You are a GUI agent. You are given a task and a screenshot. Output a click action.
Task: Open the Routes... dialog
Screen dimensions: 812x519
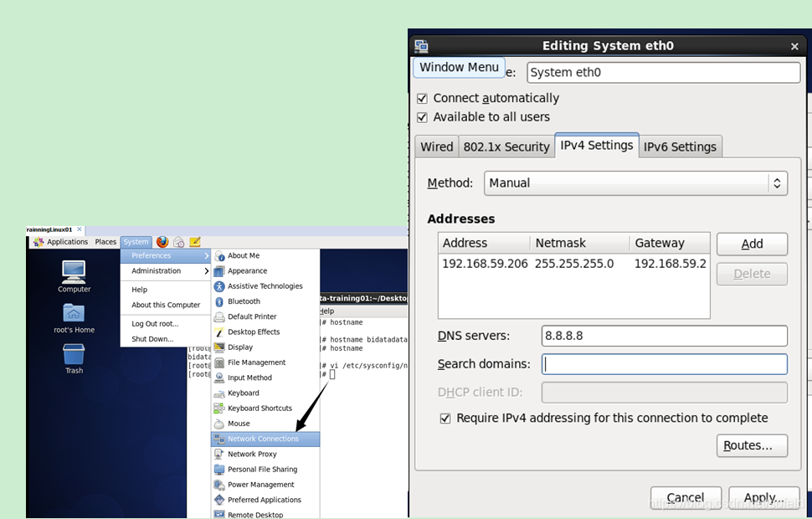pyautogui.click(x=752, y=446)
